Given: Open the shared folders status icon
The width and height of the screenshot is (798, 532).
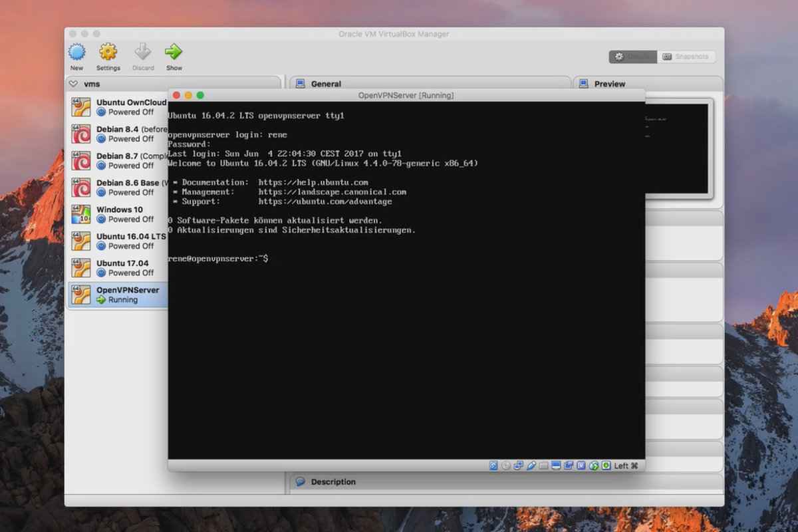Looking at the screenshot, I should coord(543,465).
